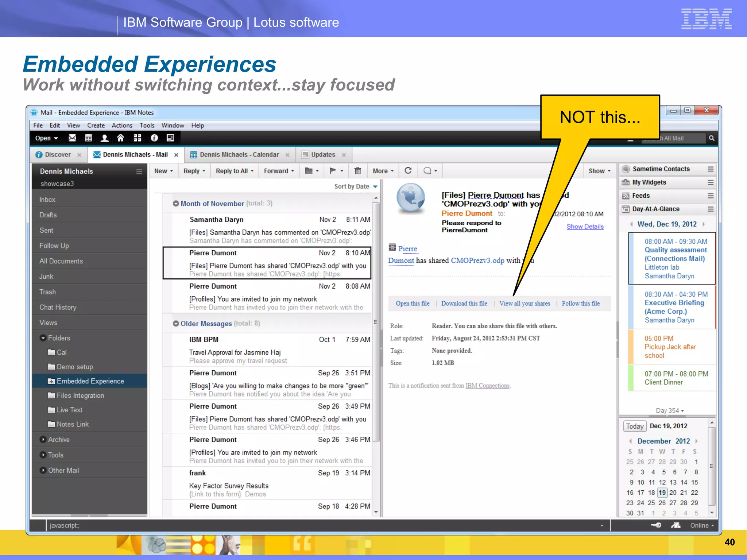
Task: Click the Follow this file link
Action: click(581, 304)
